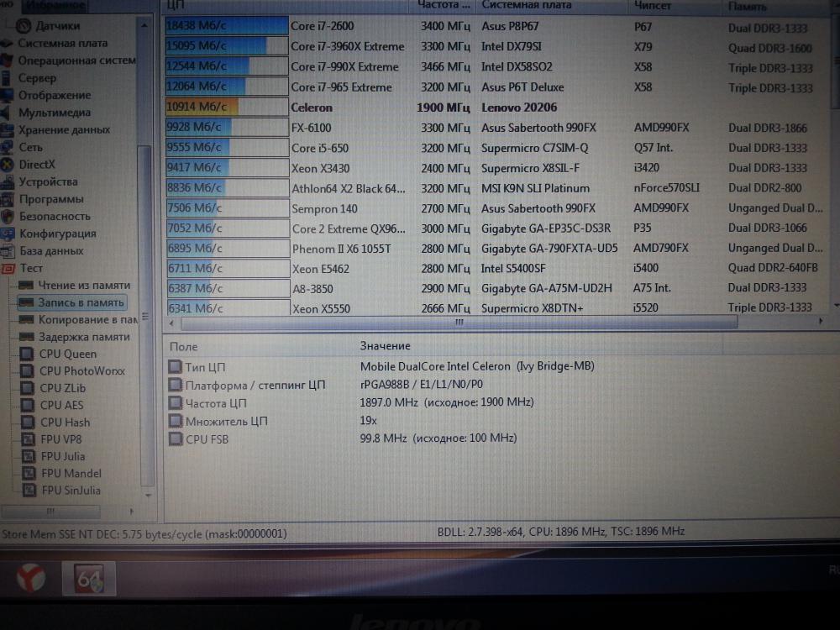This screenshot has height=630, width=840.
Task: Click the Программы icon in the tree
Action: tap(7, 199)
